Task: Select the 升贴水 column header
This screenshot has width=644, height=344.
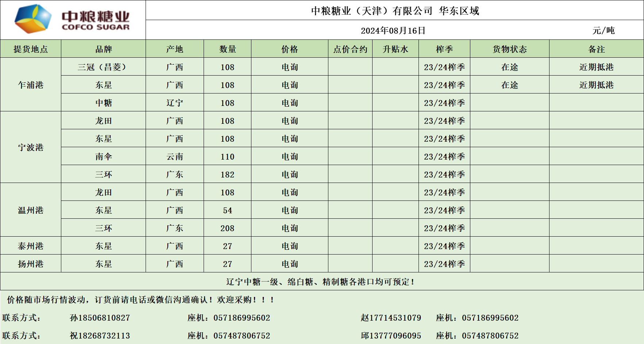Action: 395,49
